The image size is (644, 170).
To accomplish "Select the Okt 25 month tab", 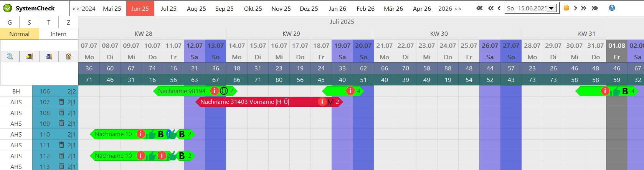I will 253,8.
